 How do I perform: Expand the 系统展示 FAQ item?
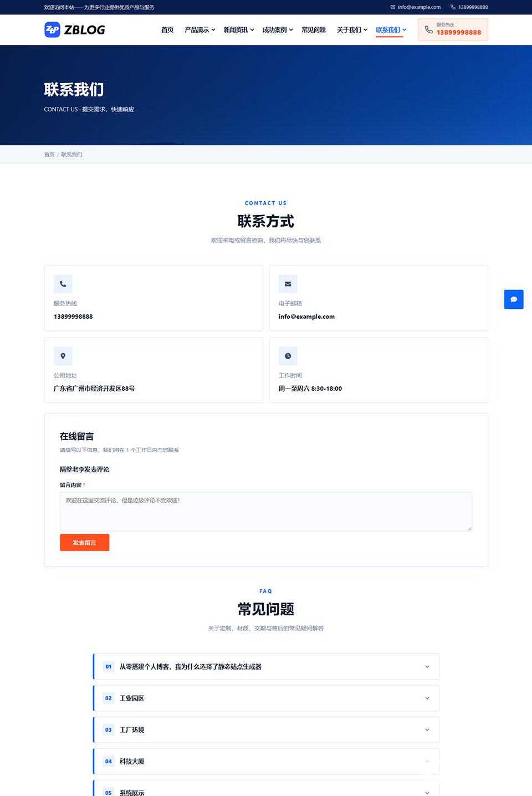pyautogui.click(x=266, y=789)
